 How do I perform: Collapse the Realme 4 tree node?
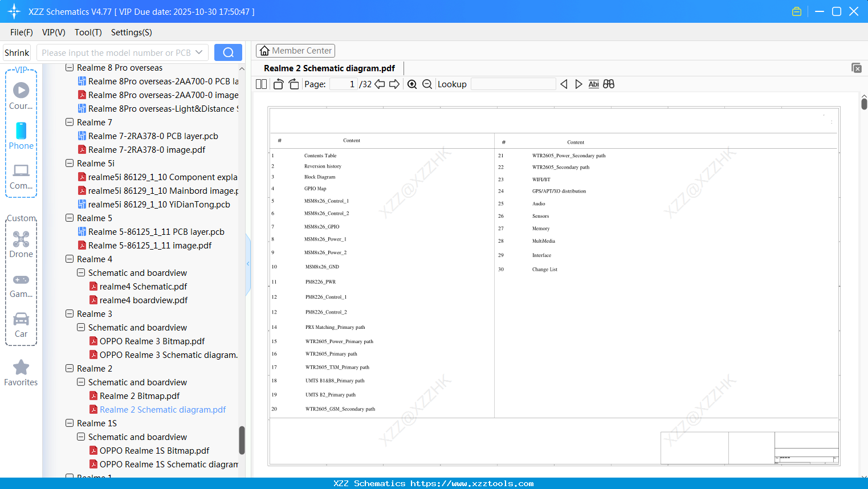[x=70, y=259]
